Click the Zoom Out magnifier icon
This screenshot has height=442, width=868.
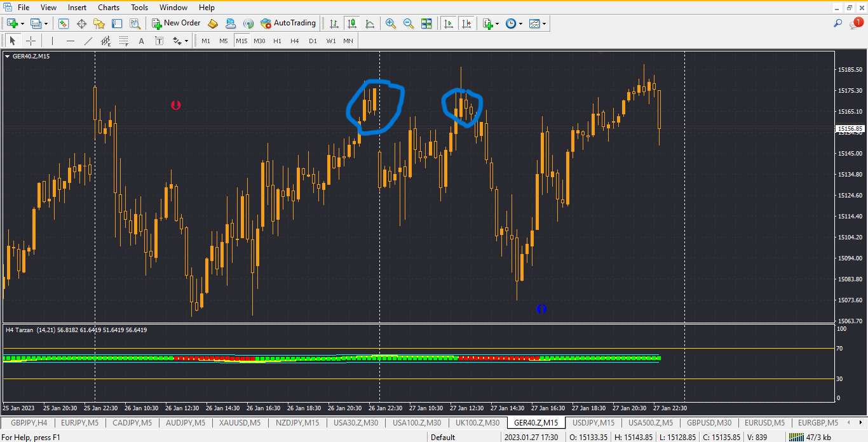(409, 23)
